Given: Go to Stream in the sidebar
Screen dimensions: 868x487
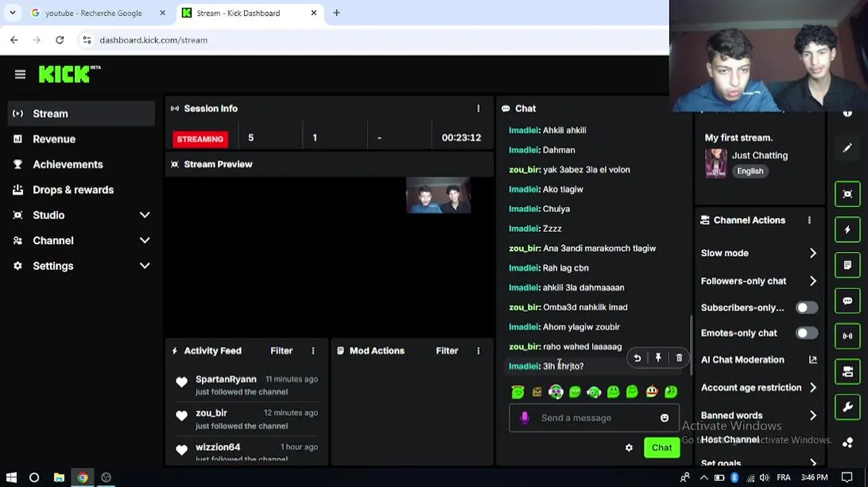Looking at the screenshot, I should pos(81,114).
